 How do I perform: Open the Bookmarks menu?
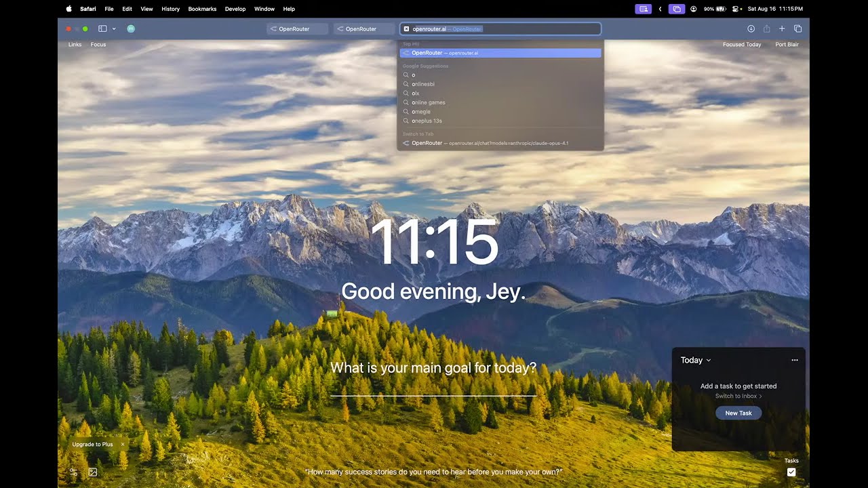coord(202,9)
